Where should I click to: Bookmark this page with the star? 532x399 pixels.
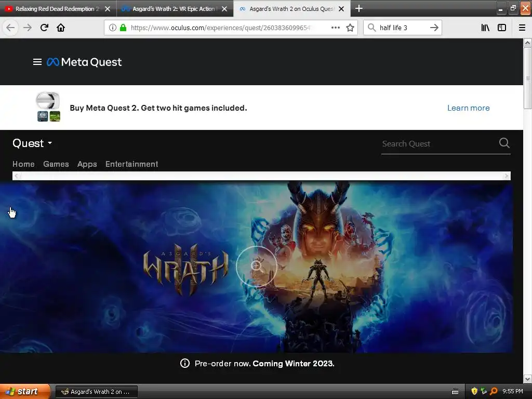click(350, 28)
